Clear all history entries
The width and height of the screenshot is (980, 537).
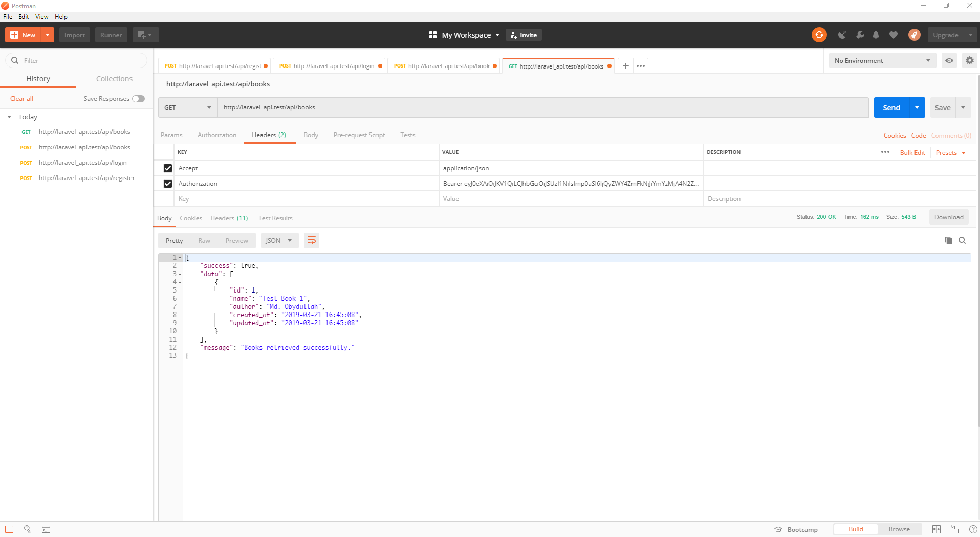tap(21, 99)
